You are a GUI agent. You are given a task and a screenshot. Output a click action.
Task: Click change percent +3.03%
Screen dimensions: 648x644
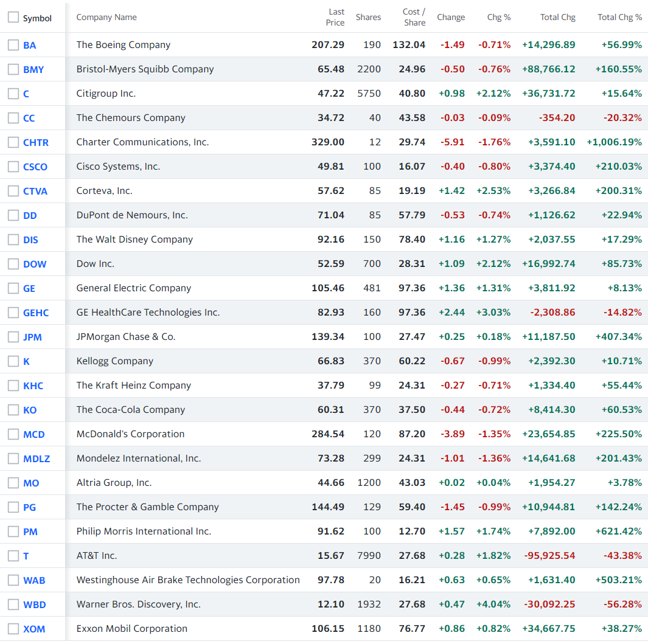tap(493, 313)
